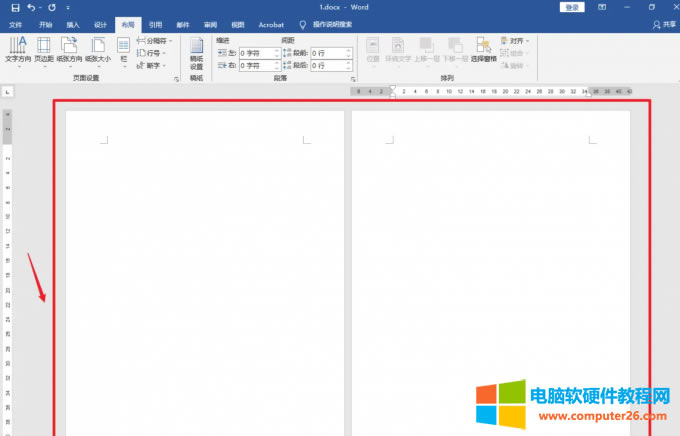Open Ribbon Display Options icon
This screenshot has width=680, height=436.
[x=602, y=7]
